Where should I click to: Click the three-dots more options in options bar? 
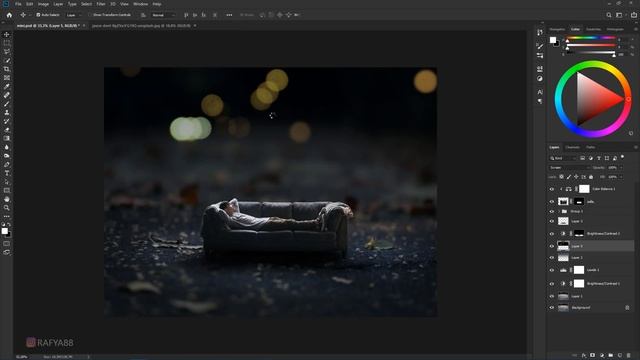(x=229, y=15)
